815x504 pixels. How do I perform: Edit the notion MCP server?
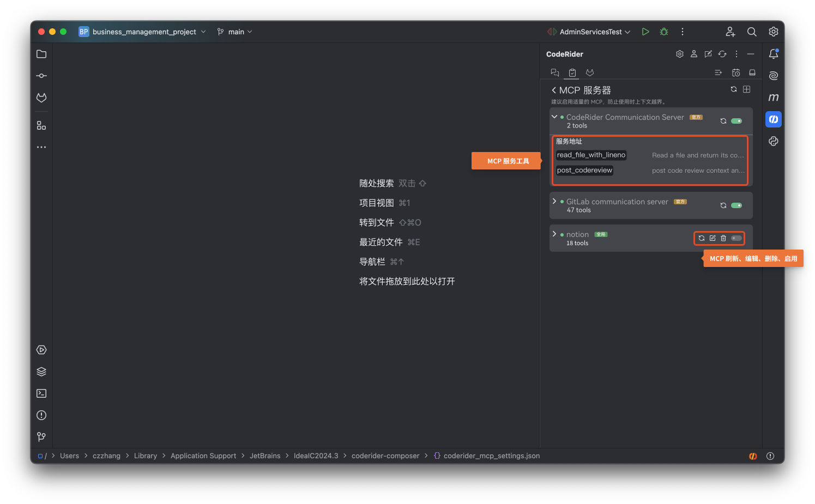click(x=713, y=238)
